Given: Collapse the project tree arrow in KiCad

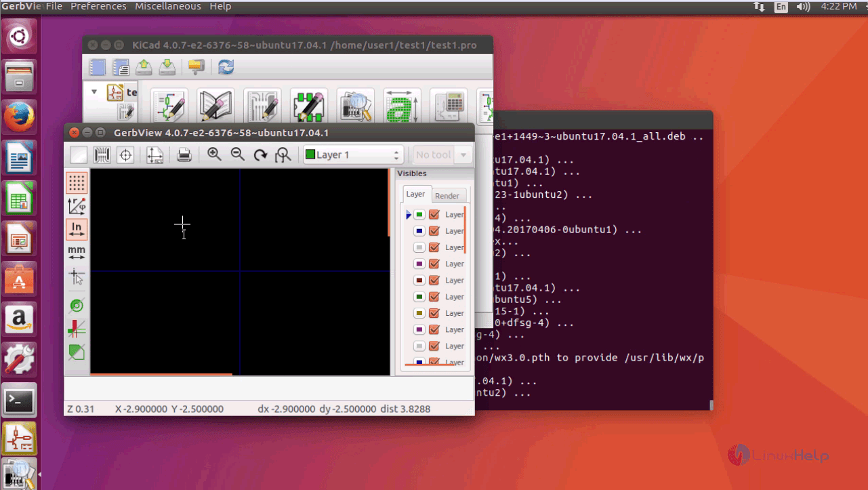Looking at the screenshot, I should click(x=94, y=91).
